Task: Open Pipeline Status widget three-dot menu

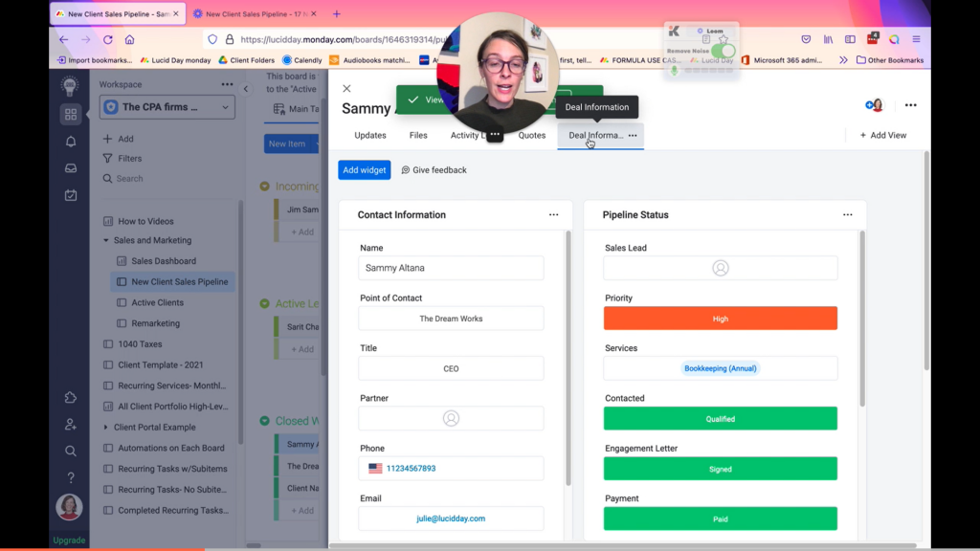Action: (848, 215)
